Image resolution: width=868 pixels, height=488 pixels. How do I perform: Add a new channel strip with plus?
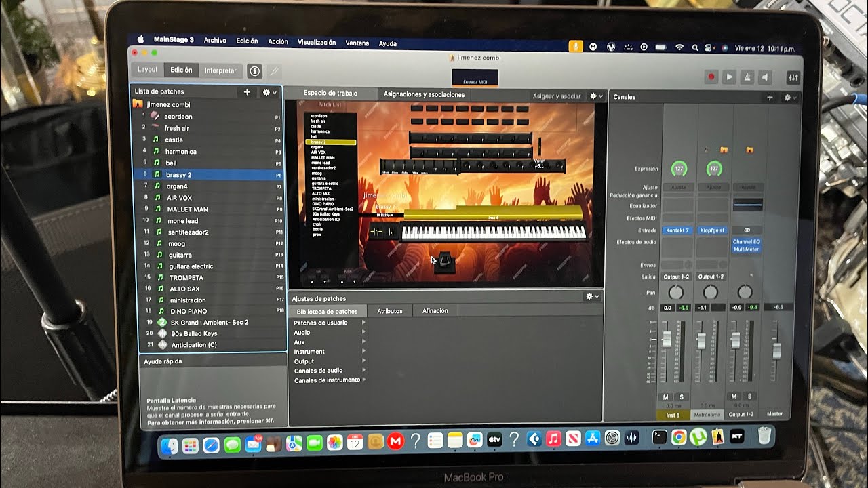pyautogui.click(x=770, y=98)
